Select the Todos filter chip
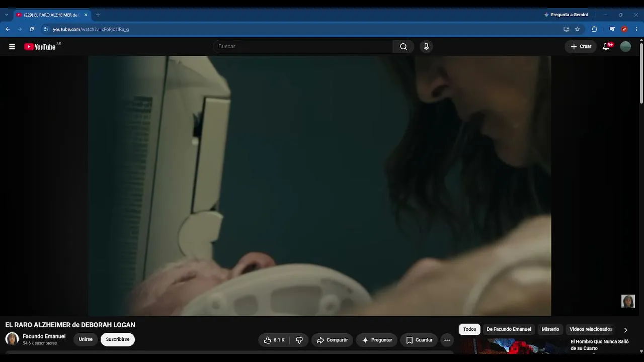The width and height of the screenshot is (644, 362). 469,329
